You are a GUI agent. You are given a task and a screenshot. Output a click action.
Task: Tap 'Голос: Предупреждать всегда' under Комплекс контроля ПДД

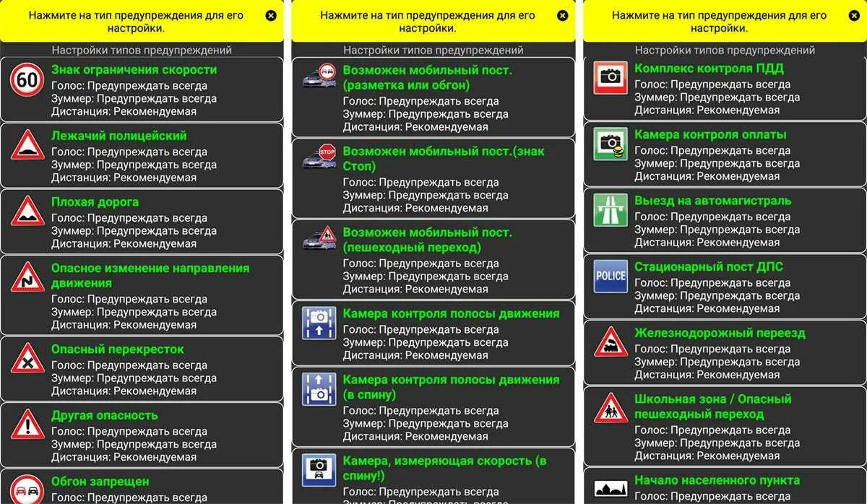(713, 84)
